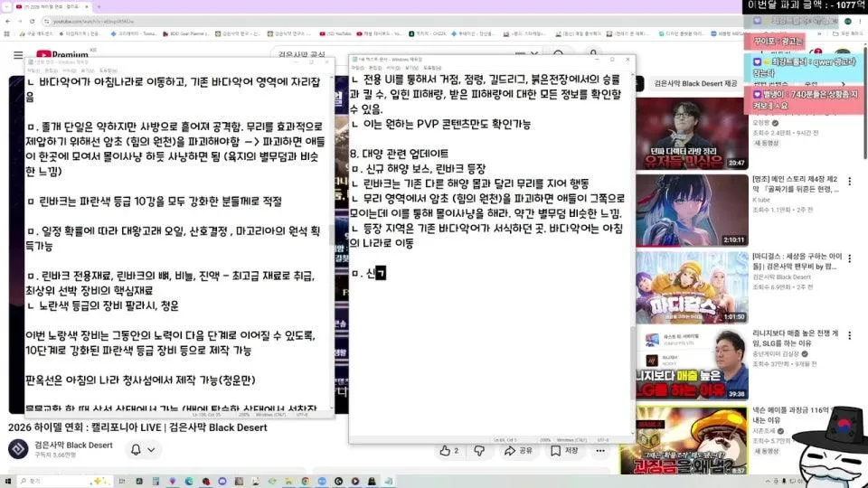Click the text '8. 대양 관련 업데이트' in Notepad
Screen dimensions: 868x488
coord(399,154)
